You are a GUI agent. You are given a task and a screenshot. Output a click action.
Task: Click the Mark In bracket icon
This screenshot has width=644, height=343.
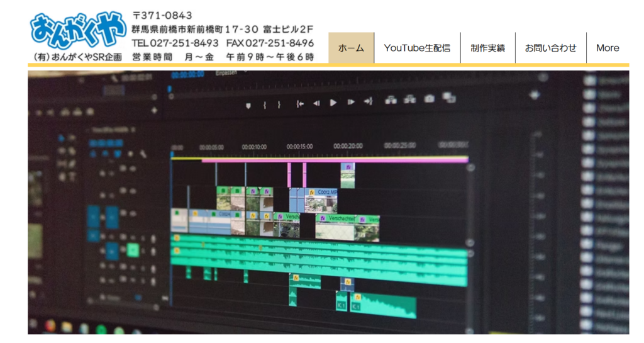pos(265,104)
